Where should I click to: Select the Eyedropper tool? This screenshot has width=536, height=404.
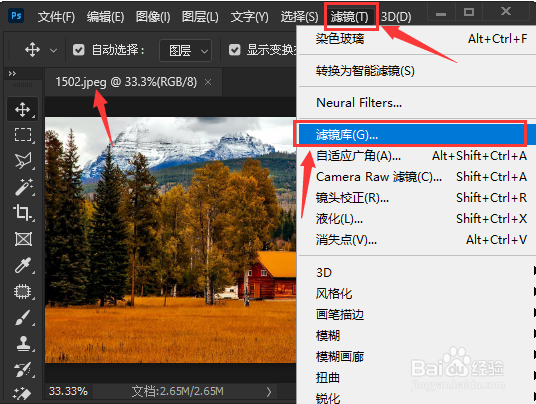tap(23, 265)
